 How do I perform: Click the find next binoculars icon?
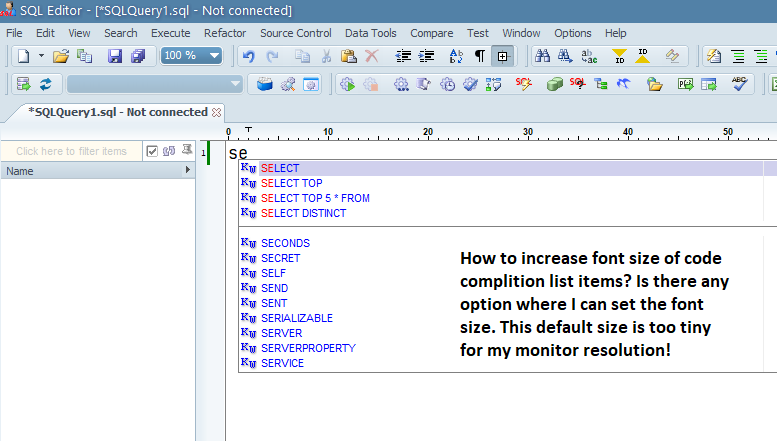(x=565, y=56)
